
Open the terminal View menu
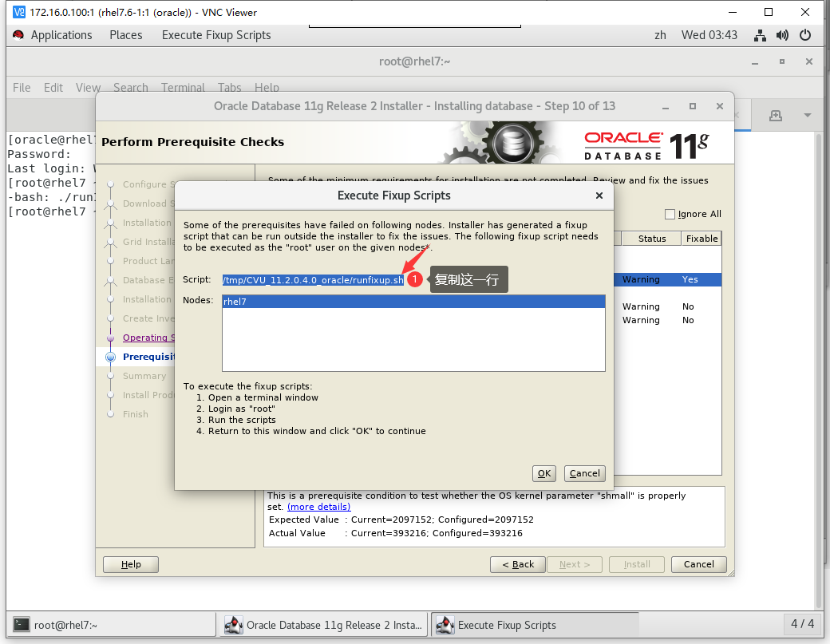[x=88, y=87]
